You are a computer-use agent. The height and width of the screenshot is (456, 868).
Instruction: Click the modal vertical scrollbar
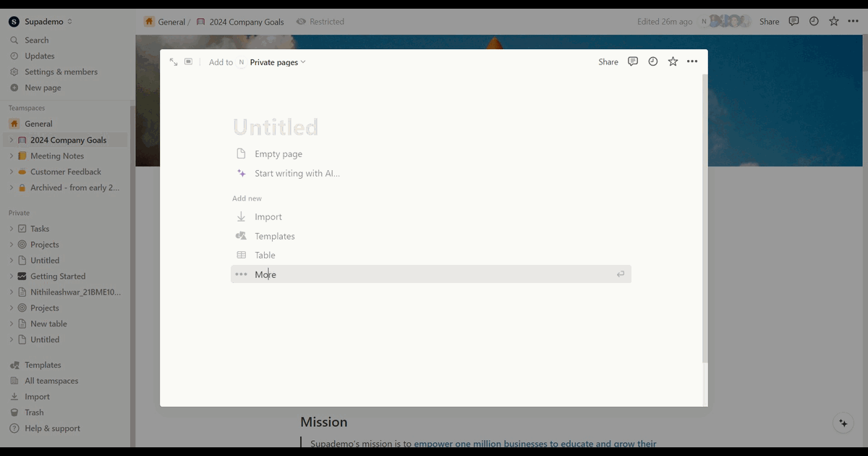[x=705, y=217]
